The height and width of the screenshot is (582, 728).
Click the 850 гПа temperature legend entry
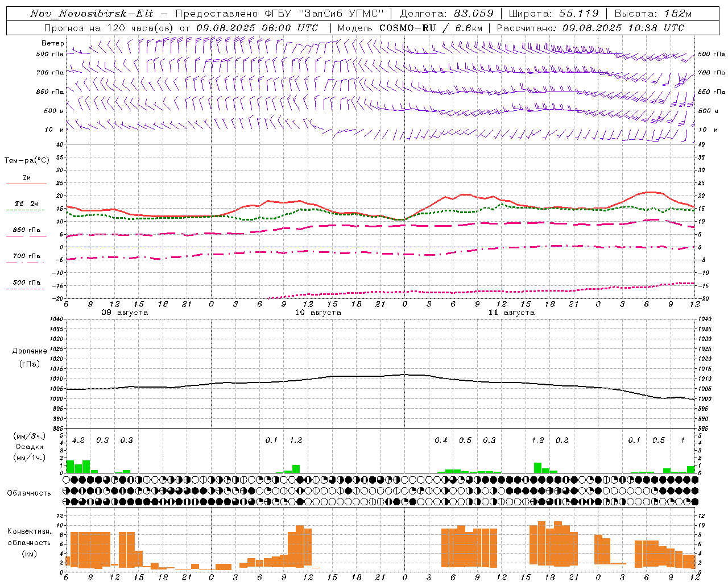(x=26, y=230)
